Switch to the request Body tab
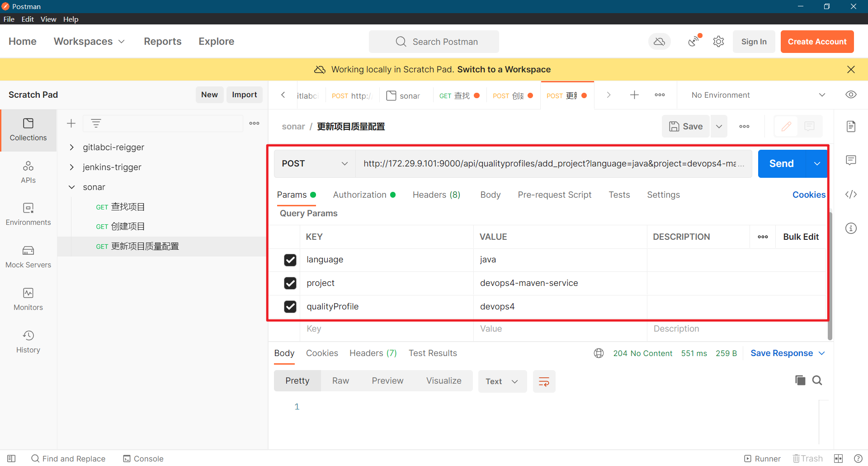The image size is (868, 466). click(490, 195)
